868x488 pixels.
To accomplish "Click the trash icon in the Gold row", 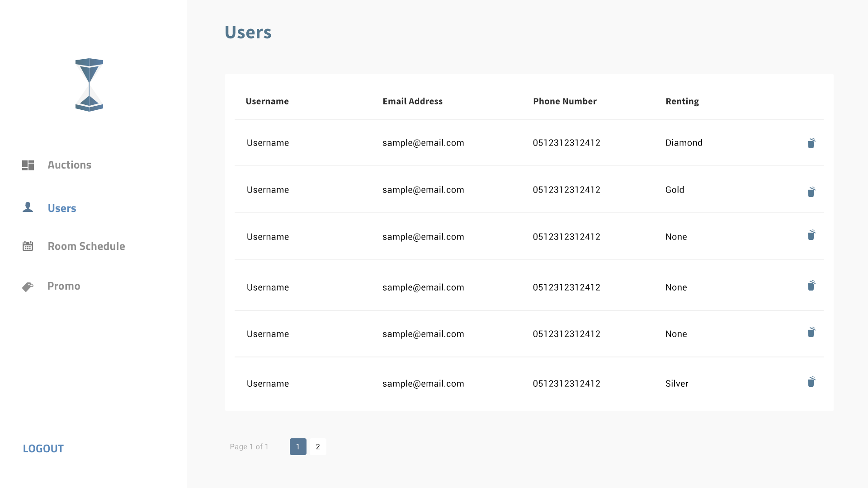I will pos(811,192).
